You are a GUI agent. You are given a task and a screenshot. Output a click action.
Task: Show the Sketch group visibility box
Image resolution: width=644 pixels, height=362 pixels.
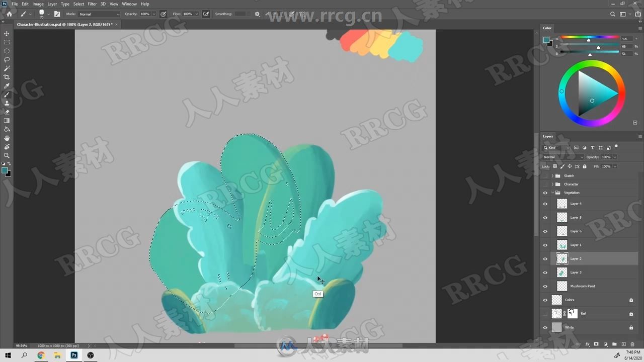pos(545,176)
